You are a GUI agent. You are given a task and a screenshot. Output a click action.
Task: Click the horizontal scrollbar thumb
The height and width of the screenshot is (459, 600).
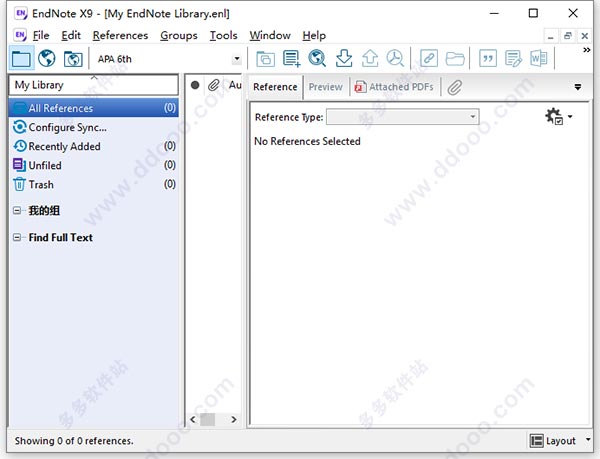207,420
